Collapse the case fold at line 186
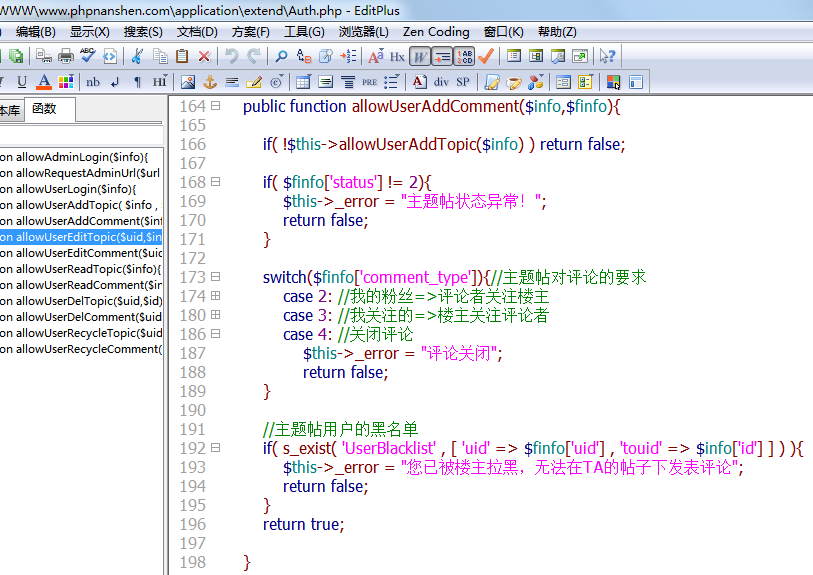813x575 pixels. click(x=216, y=333)
